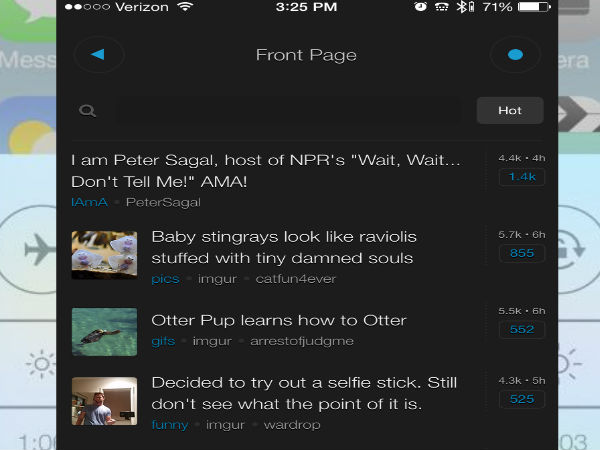The image size is (600, 450).
Task: Go to the gifs subreddit
Action: coord(163,341)
